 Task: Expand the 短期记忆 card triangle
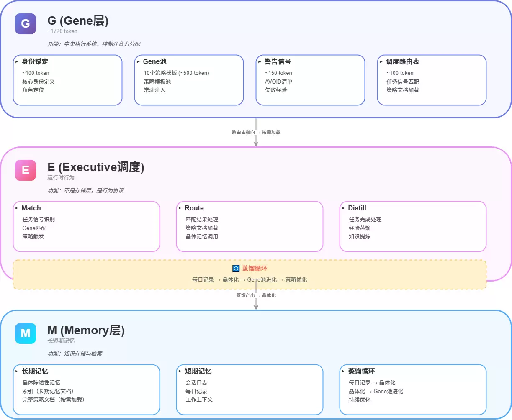coord(180,371)
